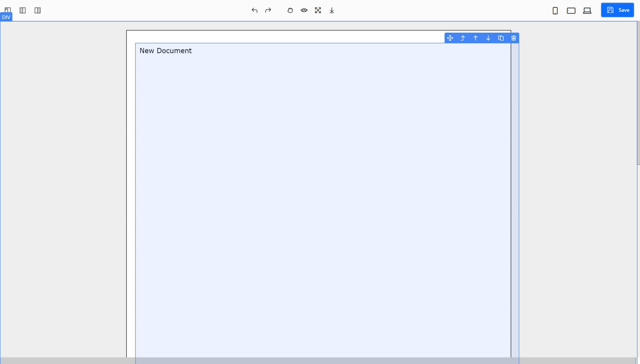The image size is (640, 364).
Task: Click the undo arrow
Action: (x=254, y=10)
